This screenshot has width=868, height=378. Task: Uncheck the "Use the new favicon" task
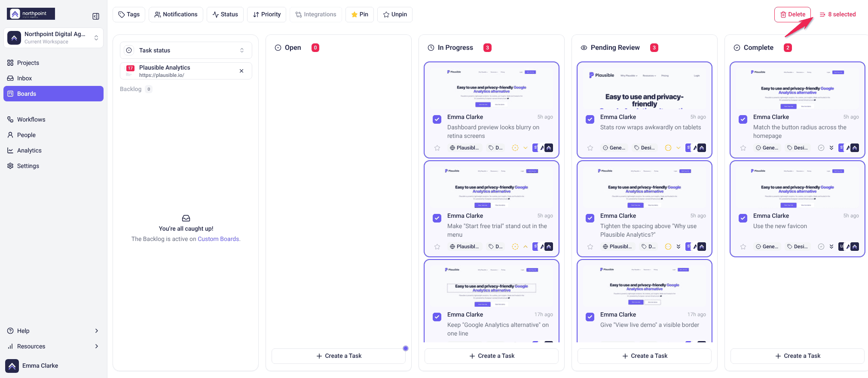coord(743,218)
